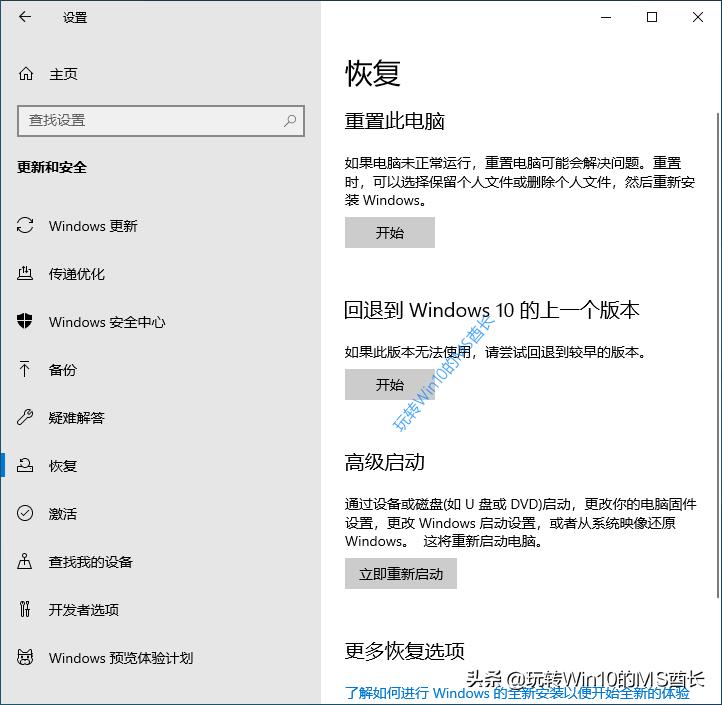Viewport: 722px width, 705px height.
Task: Click the home icon beside 主页
Action: [26, 74]
